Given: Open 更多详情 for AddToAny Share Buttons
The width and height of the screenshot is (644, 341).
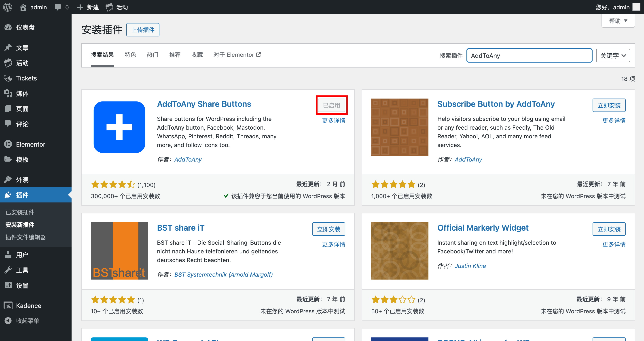Looking at the screenshot, I should tap(333, 121).
